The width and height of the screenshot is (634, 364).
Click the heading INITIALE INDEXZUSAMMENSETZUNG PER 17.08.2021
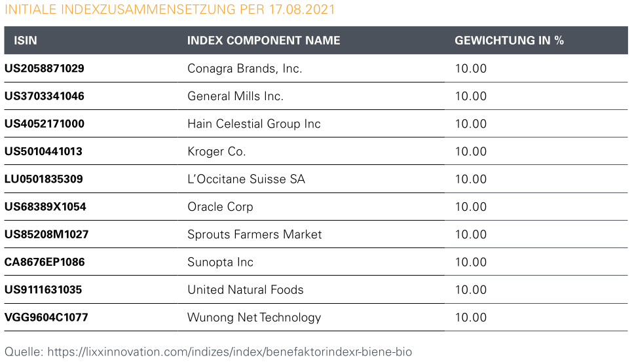click(x=170, y=10)
